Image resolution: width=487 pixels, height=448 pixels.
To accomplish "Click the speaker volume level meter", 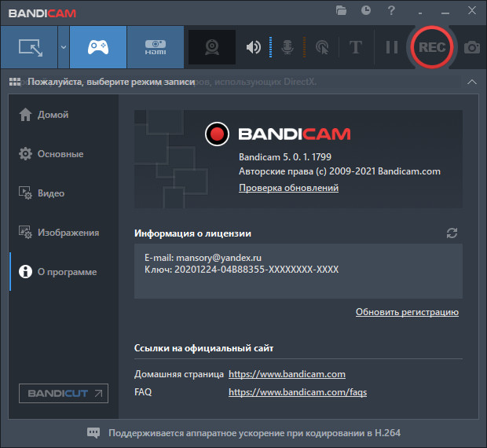I will 270,47.
